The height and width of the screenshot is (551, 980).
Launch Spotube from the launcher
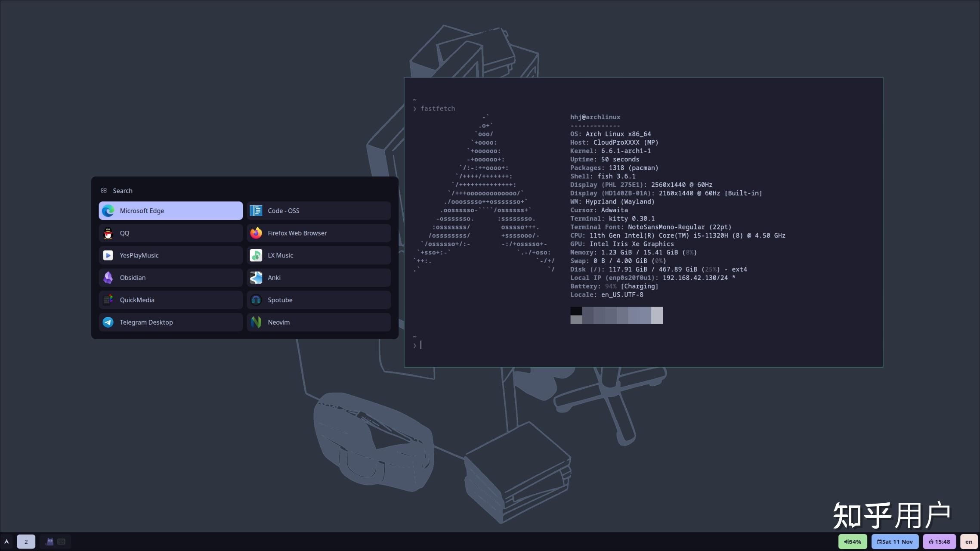coord(318,300)
